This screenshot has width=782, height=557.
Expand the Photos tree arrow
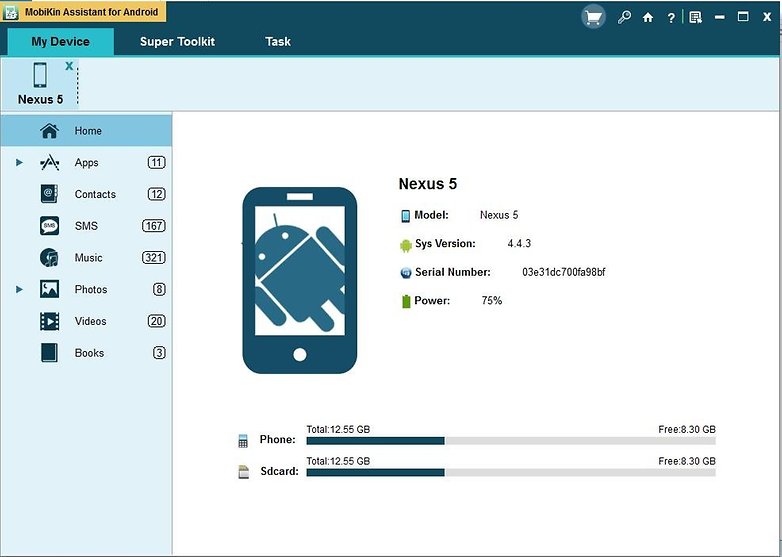19,289
